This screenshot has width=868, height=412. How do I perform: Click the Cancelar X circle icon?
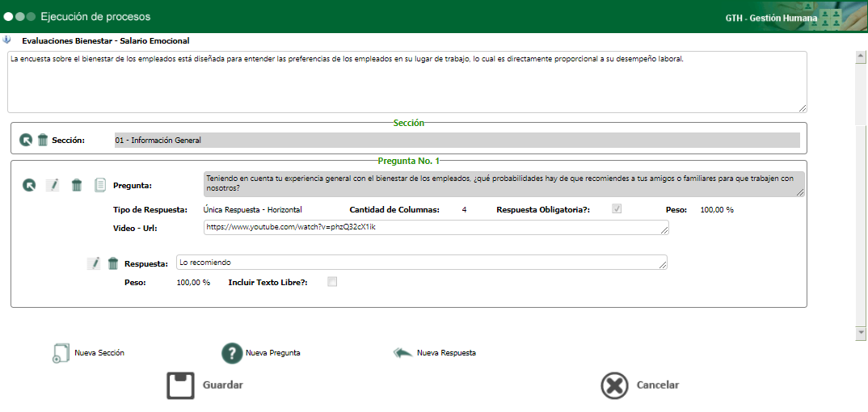pos(614,385)
